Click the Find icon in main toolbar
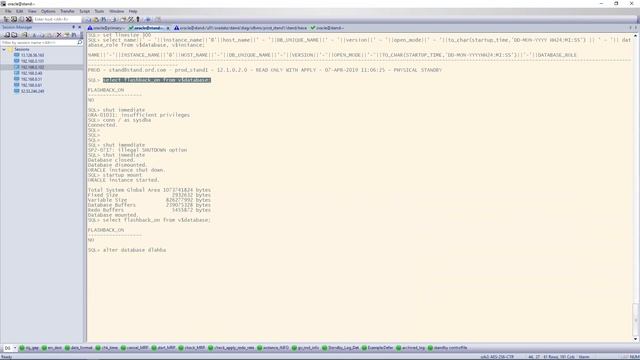The image size is (640, 360). [104, 19]
